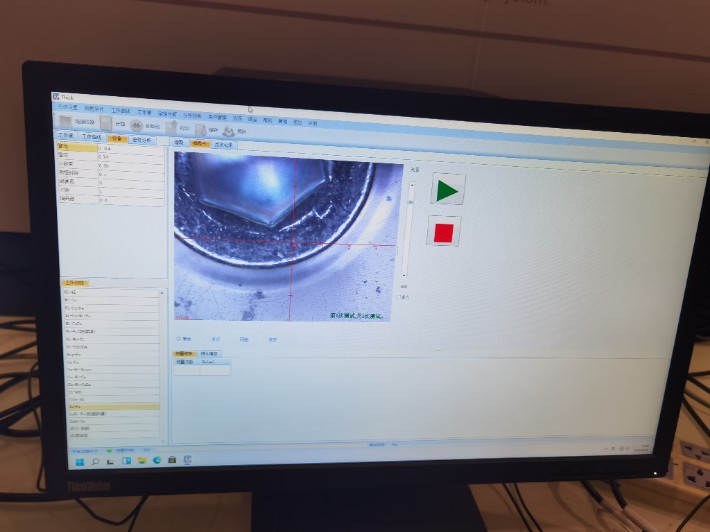Image resolution: width=710 pixels, height=532 pixels.
Task: Select the second radio button below the camera image
Action: click(x=207, y=338)
